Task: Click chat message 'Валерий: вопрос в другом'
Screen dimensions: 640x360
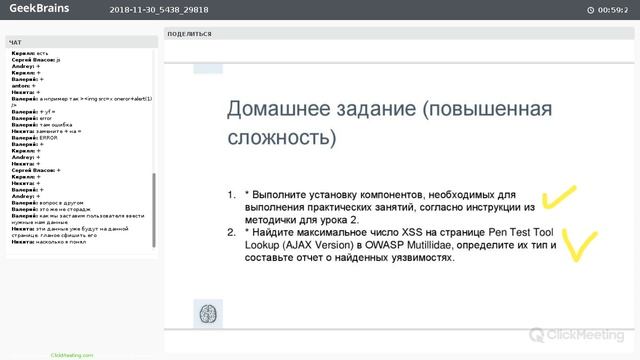Action: click(47, 203)
